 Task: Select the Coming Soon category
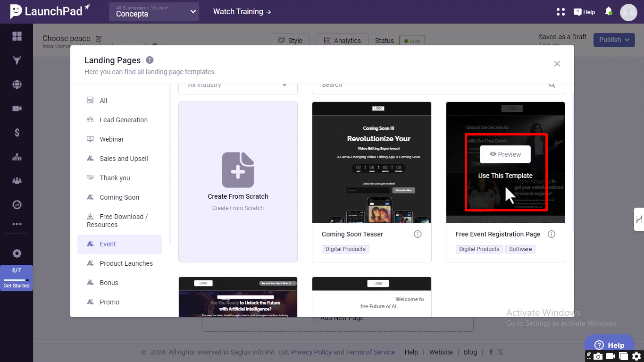[x=119, y=197]
